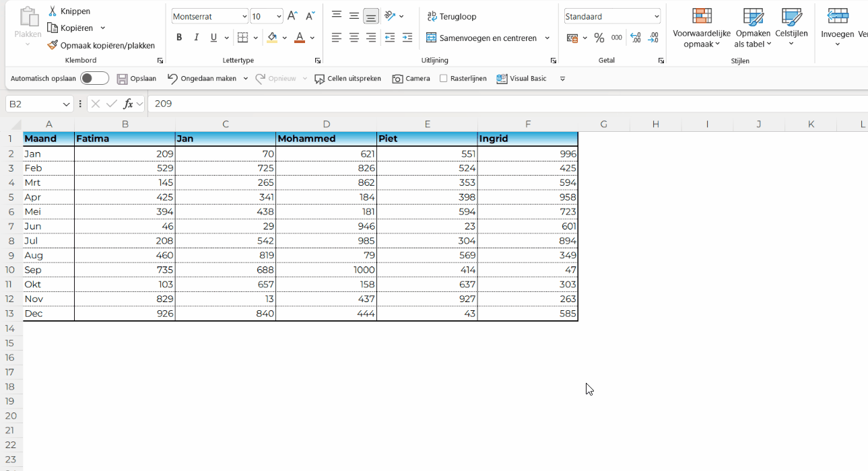The width and height of the screenshot is (868, 471).
Task: Click the Bold formatting icon
Action: tap(179, 38)
